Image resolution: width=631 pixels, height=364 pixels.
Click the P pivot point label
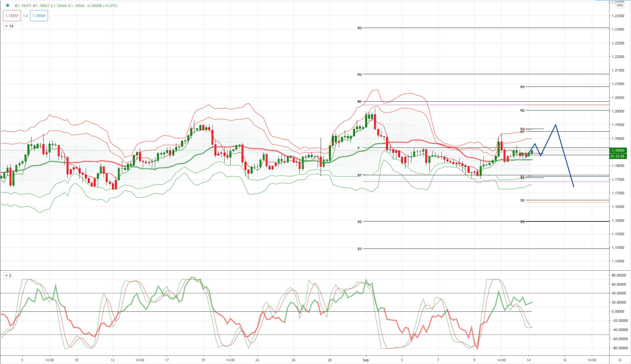tap(359, 148)
